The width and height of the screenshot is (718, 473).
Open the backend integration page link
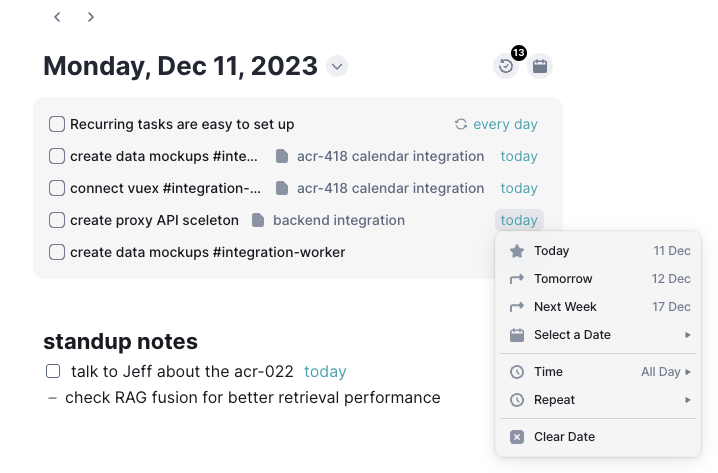(x=339, y=220)
